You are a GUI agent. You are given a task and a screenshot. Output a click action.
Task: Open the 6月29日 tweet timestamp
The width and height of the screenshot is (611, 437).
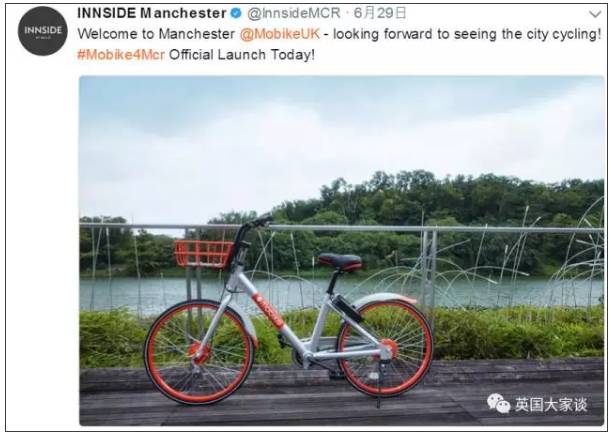pos(380,13)
